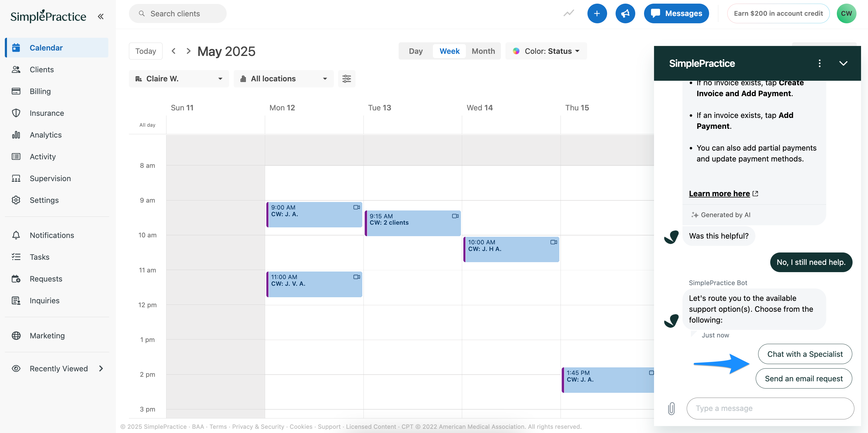Open Inquiries in the sidebar
This screenshot has height=433, width=868.
57,300
